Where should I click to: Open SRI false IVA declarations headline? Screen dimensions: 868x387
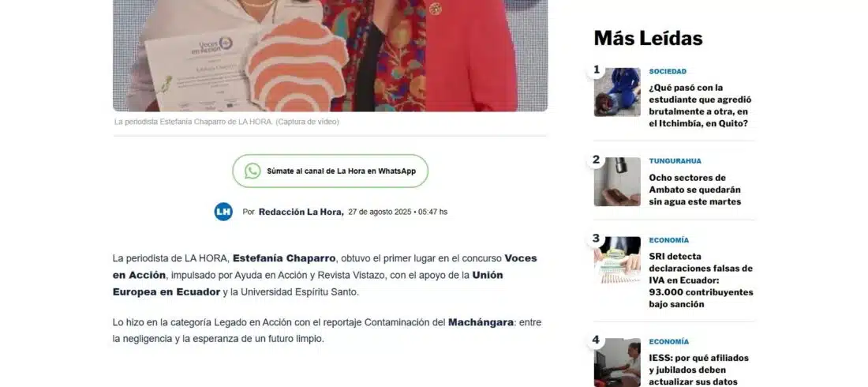pos(701,280)
